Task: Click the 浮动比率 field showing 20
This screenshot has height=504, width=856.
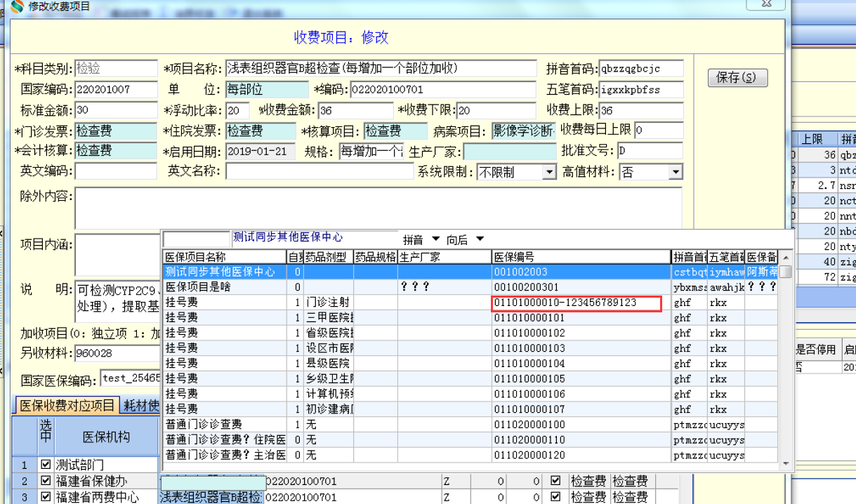Action: click(x=237, y=110)
